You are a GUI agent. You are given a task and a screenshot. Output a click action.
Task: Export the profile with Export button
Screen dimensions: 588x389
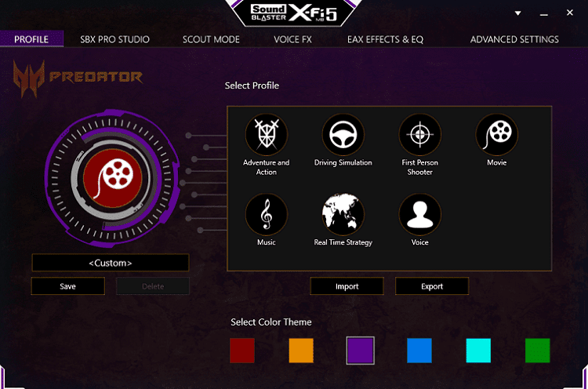432,286
